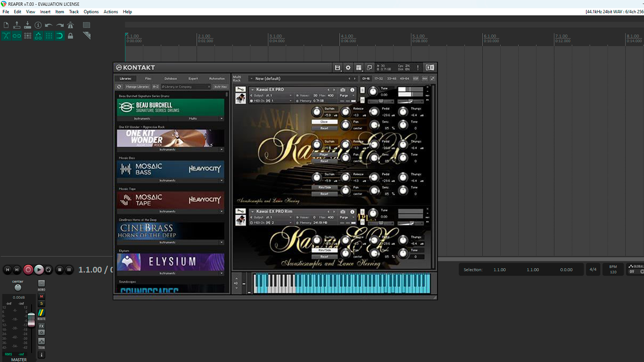Image resolution: width=644 pixels, height=362 pixels.
Task: Toggle the repeat loop button in transport
Action: (49, 270)
